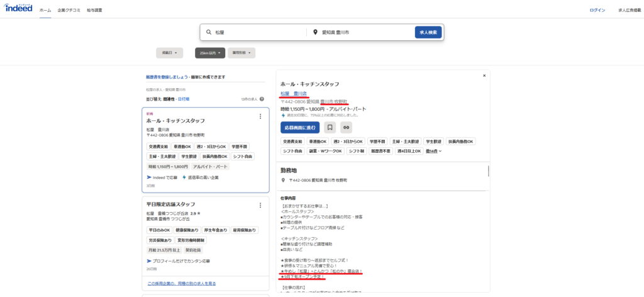Click the lightning icon in detail panel
Screen dimensions: 644x297
click(283, 115)
